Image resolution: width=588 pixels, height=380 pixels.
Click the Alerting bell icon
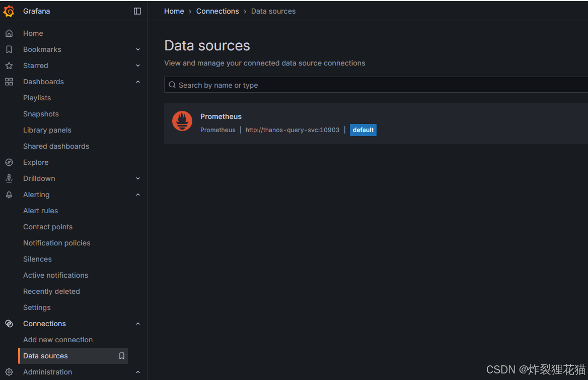coord(9,195)
